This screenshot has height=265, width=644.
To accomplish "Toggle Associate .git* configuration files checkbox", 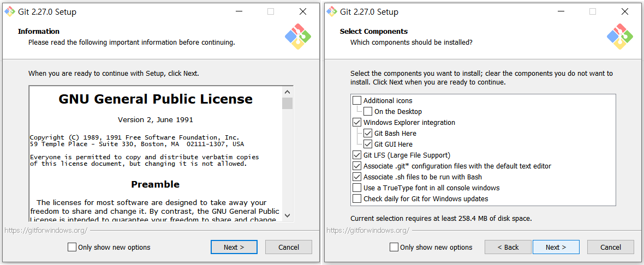I will pyautogui.click(x=357, y=166).
